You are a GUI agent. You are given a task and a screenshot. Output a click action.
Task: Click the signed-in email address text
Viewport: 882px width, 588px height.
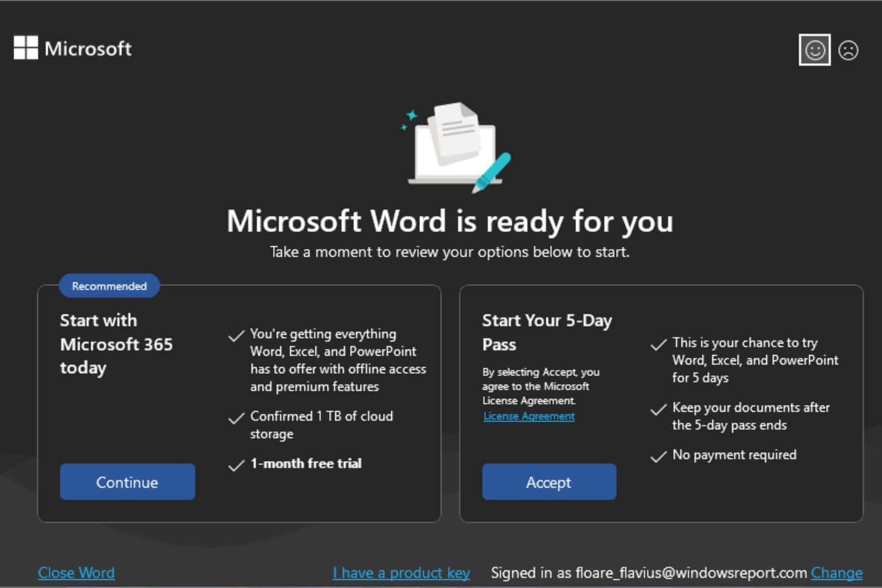point(691,572)
